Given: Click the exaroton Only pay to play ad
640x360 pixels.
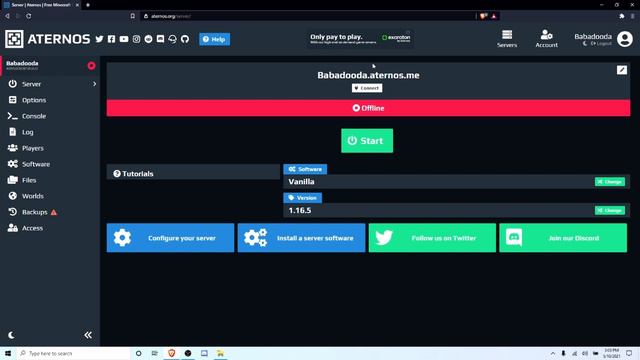Looking at the screenshot, I should click(360, 39).
